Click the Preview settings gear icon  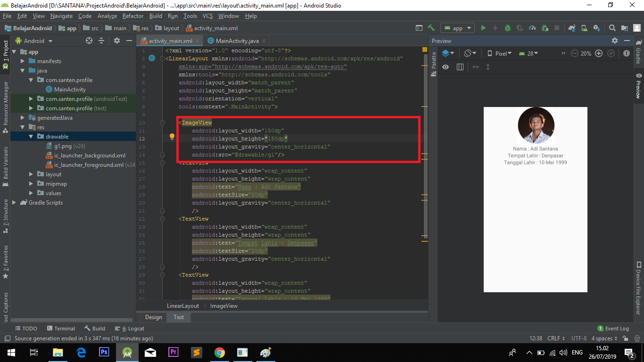tap(615, 41)
